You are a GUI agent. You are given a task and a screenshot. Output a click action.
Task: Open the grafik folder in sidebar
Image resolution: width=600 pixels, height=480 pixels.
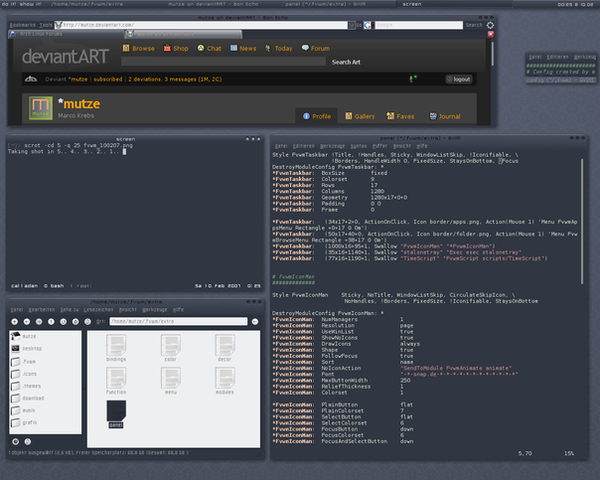click(x=24, y=423)
